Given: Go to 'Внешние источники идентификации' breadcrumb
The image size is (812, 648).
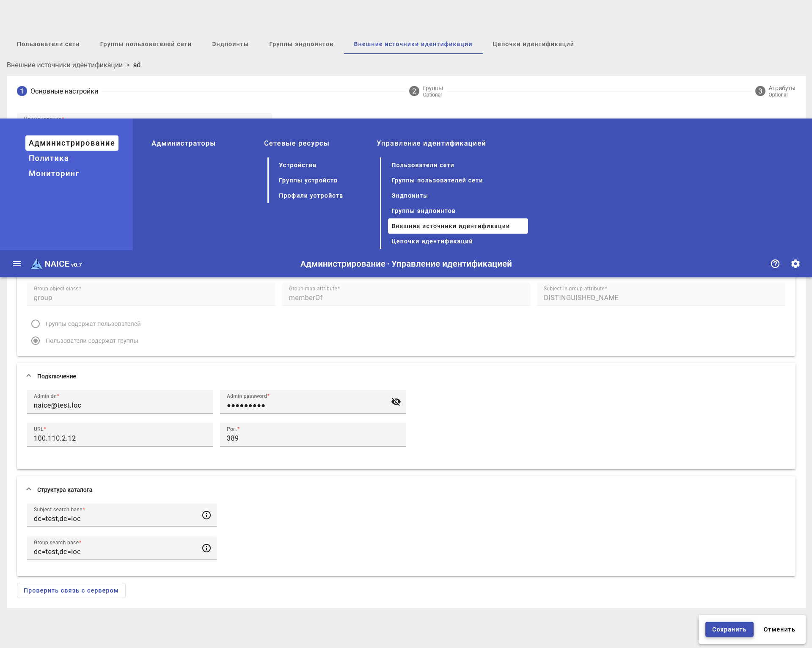Looking at the screenshot, I should pos(65,65).
